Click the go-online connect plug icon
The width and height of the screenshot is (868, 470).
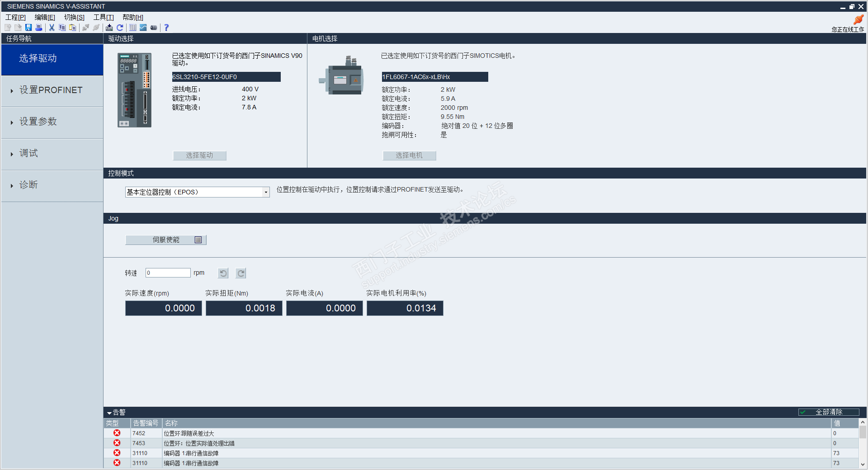coord(85,28)
